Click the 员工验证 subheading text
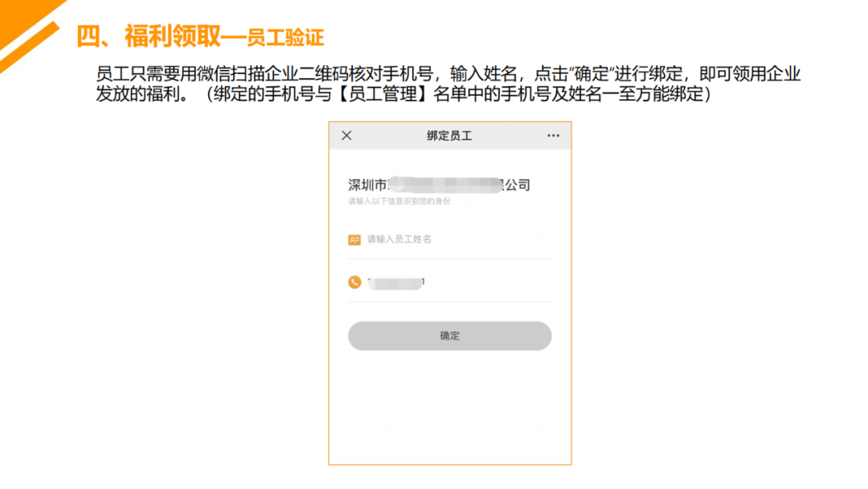 click(x=286, y=38)
